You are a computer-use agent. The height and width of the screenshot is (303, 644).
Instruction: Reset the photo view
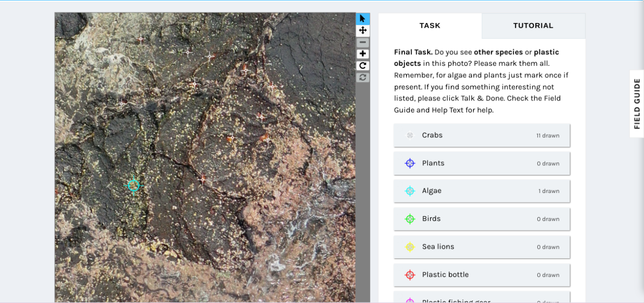click(363, 77)
